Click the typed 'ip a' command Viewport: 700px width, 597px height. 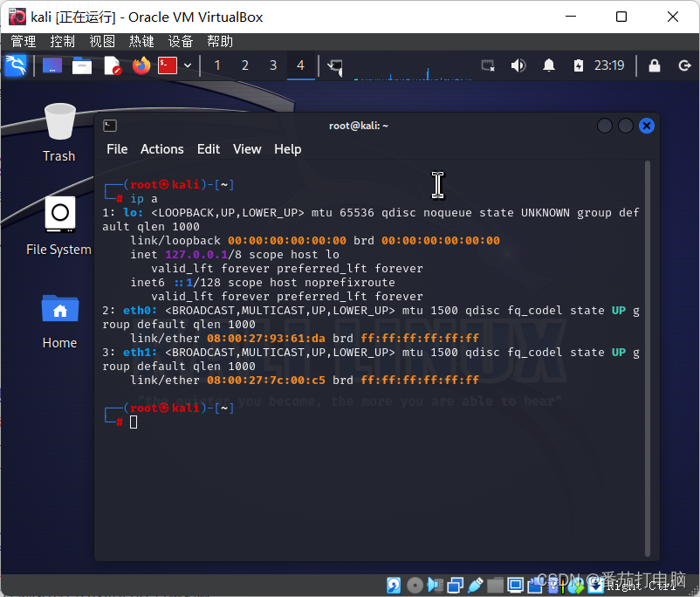(x=144, y=199)
